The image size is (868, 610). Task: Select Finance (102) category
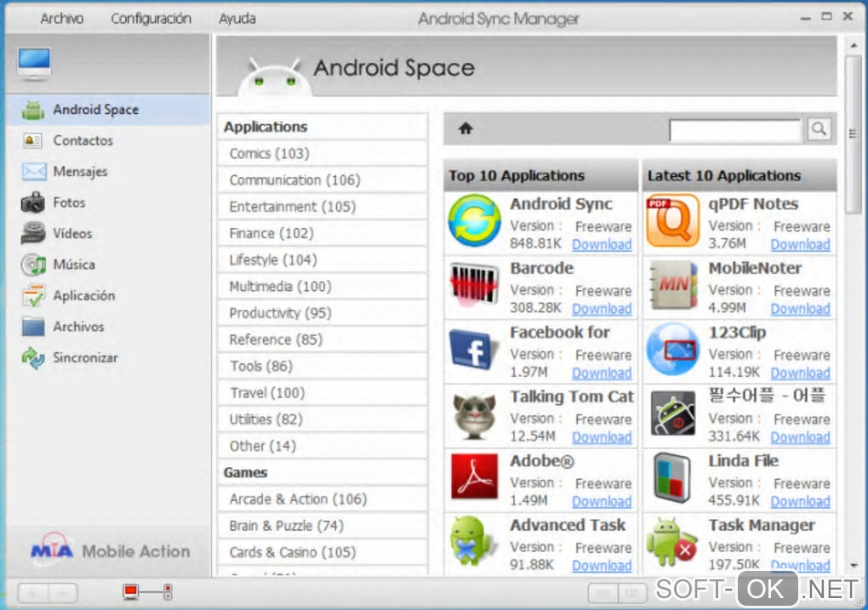coord(323,233)
